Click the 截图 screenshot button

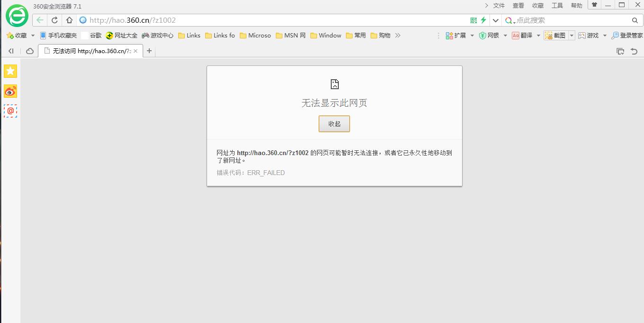click(555, 36)
